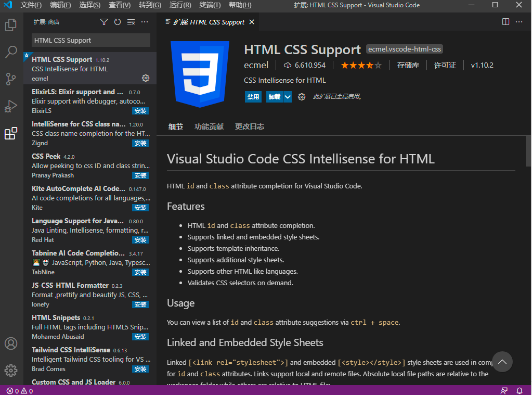Open editor more actions ellipsis
Screen dimensions: 532x395
[x=519, y=22]
